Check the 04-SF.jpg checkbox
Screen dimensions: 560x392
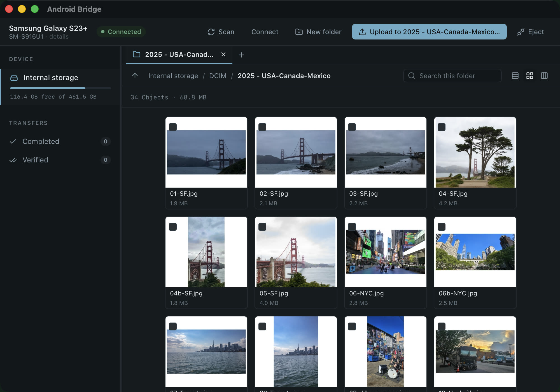pyautogui.click(x=442, y=127)
